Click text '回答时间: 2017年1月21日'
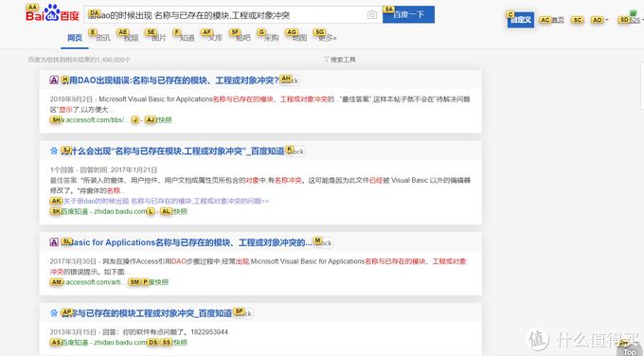 [x=118, y=169]
